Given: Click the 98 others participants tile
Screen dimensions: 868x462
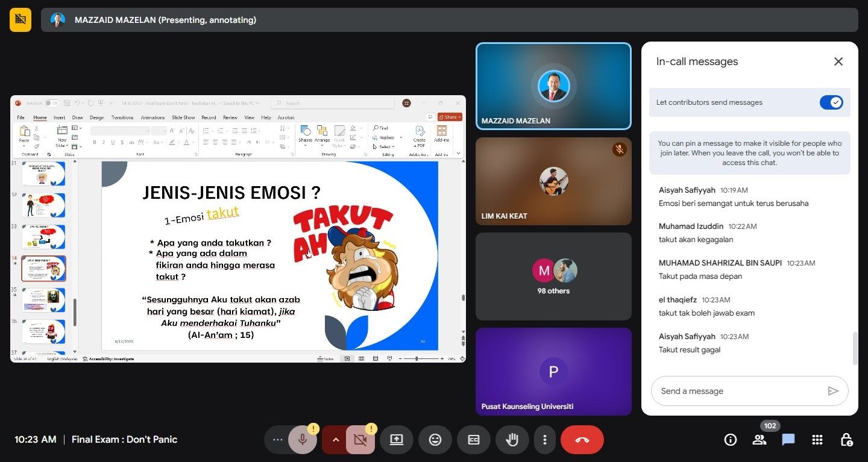Looking at the screenshot, I should tap(553, 276).
